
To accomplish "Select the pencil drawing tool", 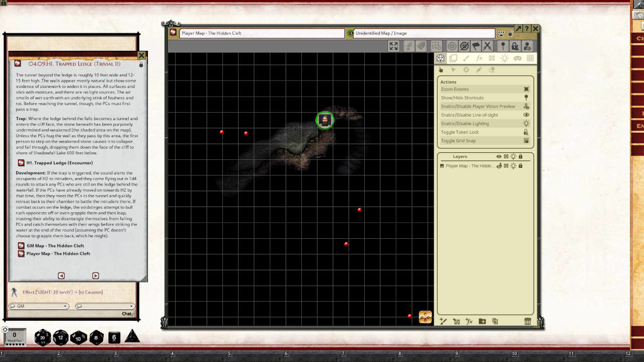I will [x=478, y=69].
